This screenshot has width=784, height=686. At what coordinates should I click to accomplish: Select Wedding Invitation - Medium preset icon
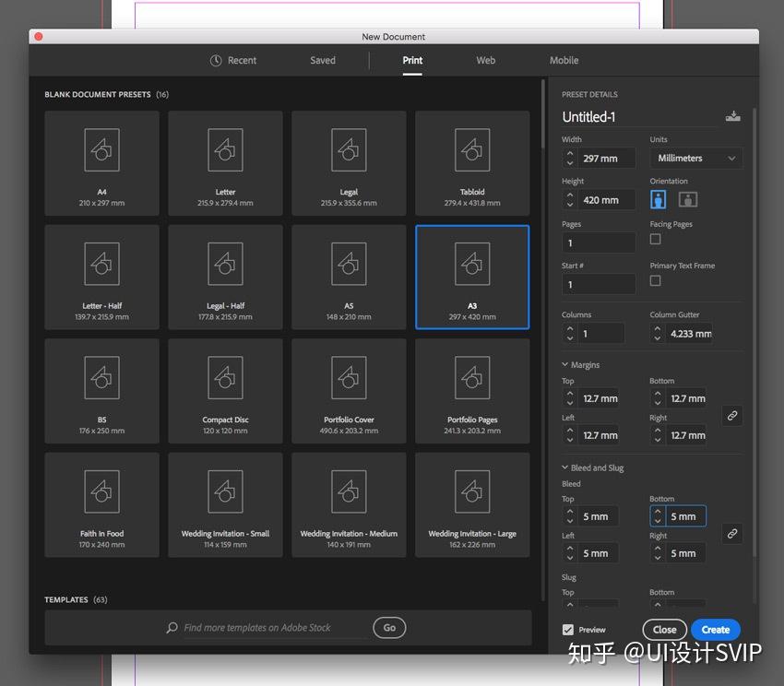tap(349, 491)
